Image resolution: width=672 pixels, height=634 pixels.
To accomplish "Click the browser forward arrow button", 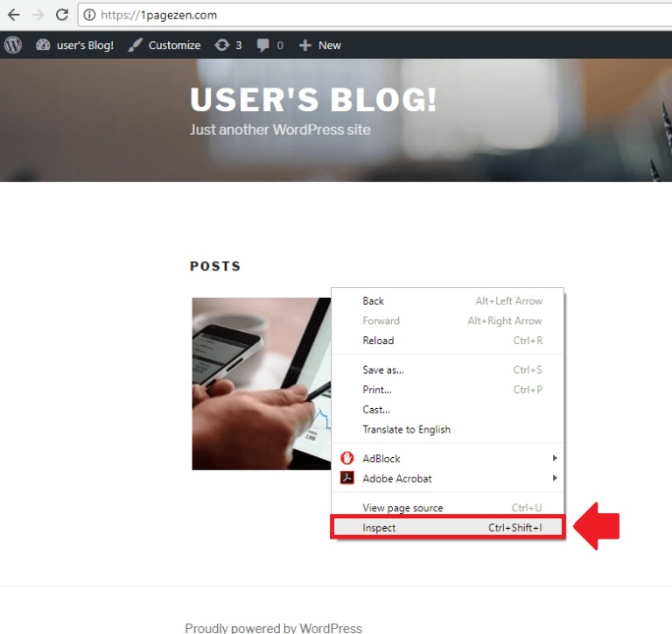I will [x=38, y=15].
